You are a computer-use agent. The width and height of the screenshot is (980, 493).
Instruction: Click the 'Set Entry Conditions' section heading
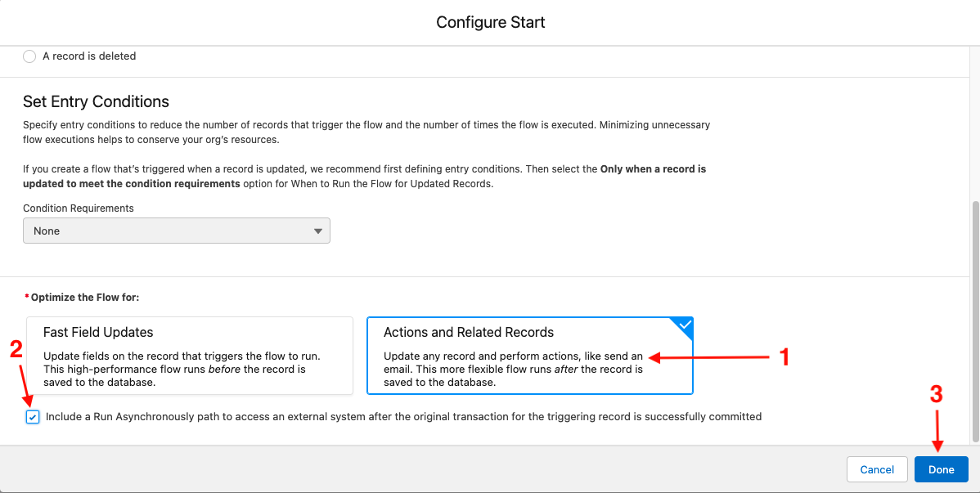(x=96, y=101)
